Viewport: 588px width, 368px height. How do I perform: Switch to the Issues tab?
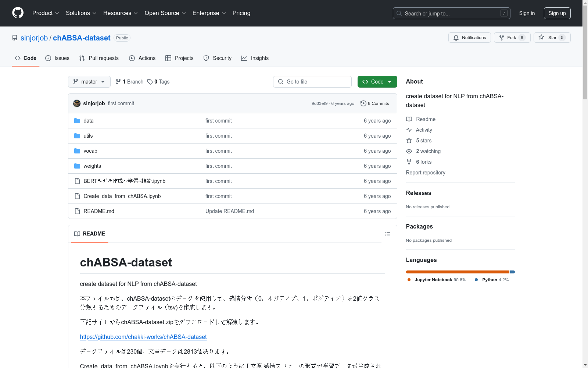[x=57, y=58]
